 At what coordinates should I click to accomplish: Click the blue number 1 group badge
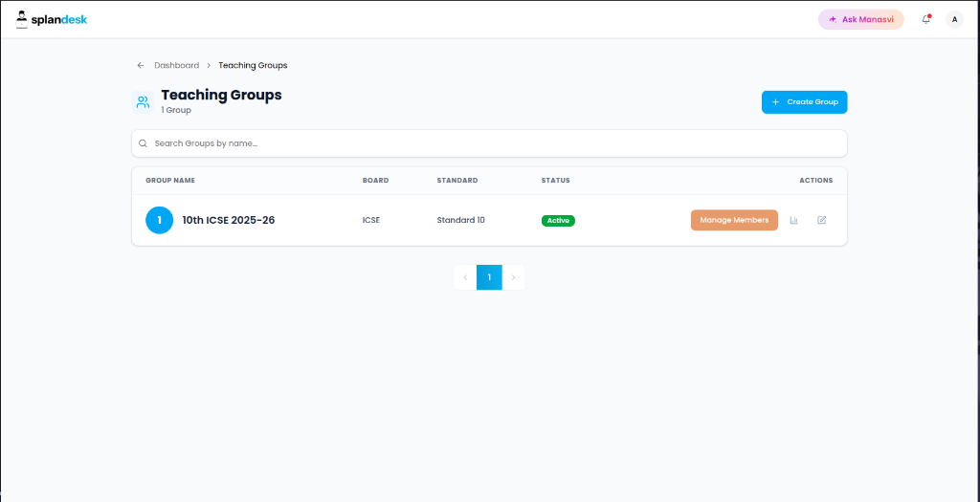pyautogui.click(x=160, y=221)
